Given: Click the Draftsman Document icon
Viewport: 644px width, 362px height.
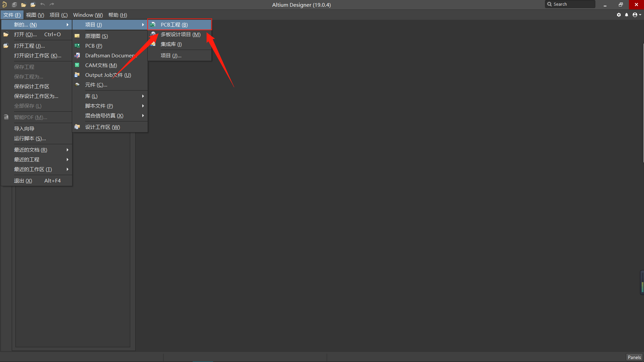Looking at the screenshot, I should [x=77, y=55].
